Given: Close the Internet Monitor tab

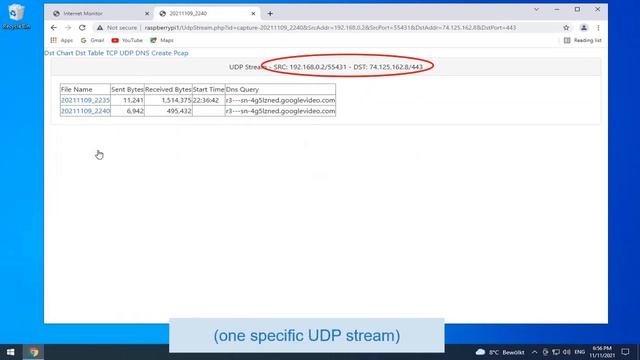Looking at the screenshot, I should coord(147,13).
